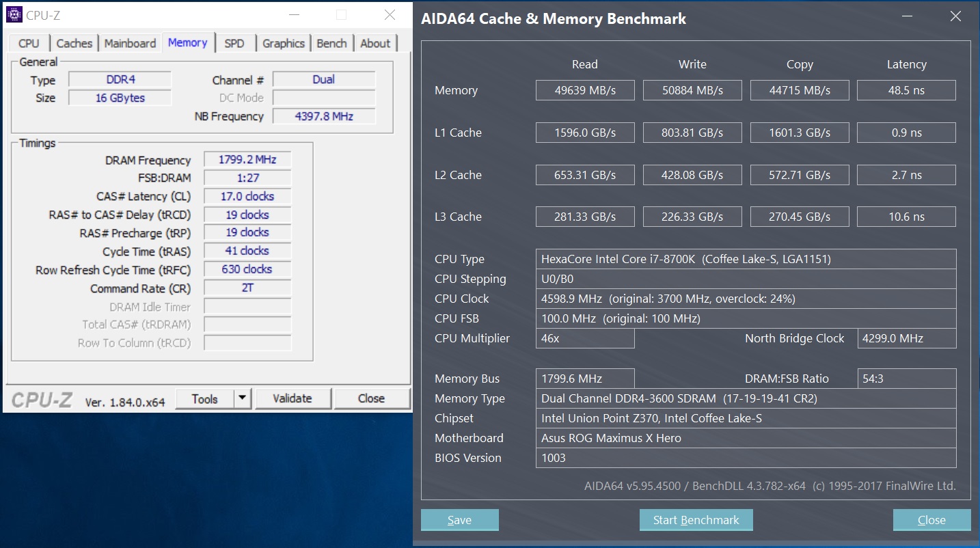Switch to the Caches tab
Image resolution: width=980 pixels, height=548 pixels.
point(74,43)
